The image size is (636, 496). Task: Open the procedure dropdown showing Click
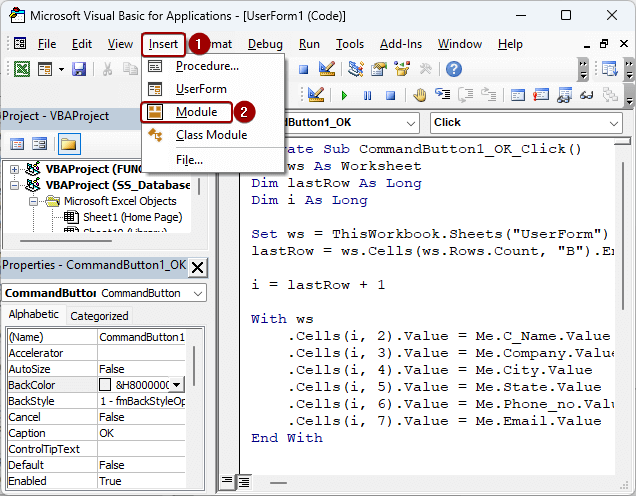pos(614,123)
